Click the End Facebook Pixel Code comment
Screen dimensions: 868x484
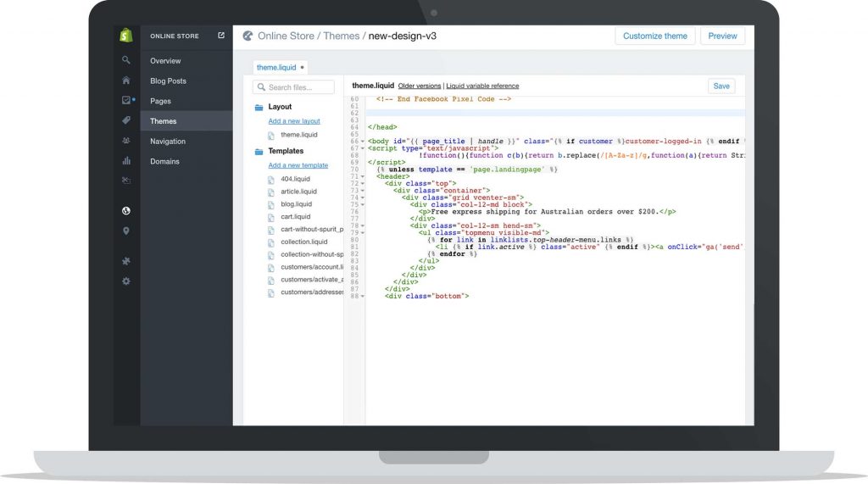point(443,99)
